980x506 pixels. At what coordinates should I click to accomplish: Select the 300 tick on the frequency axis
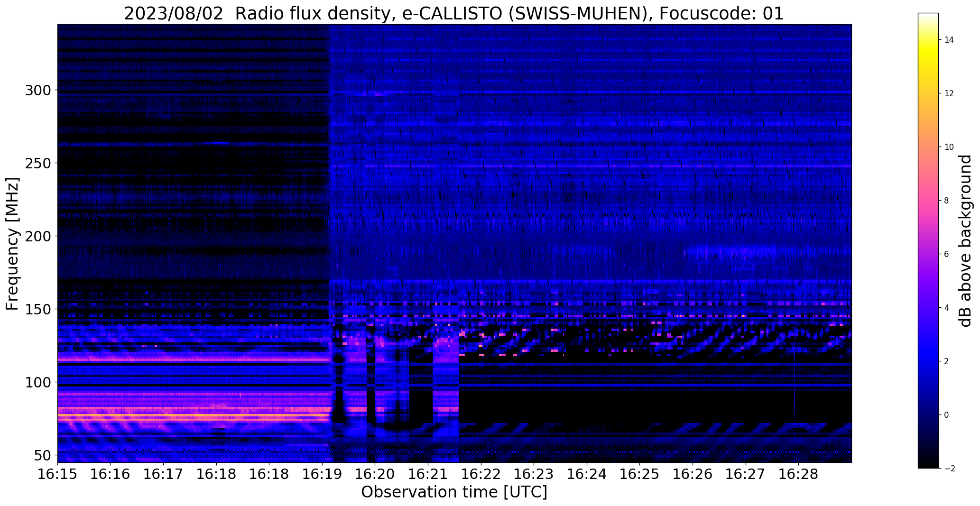coord(37,90)
